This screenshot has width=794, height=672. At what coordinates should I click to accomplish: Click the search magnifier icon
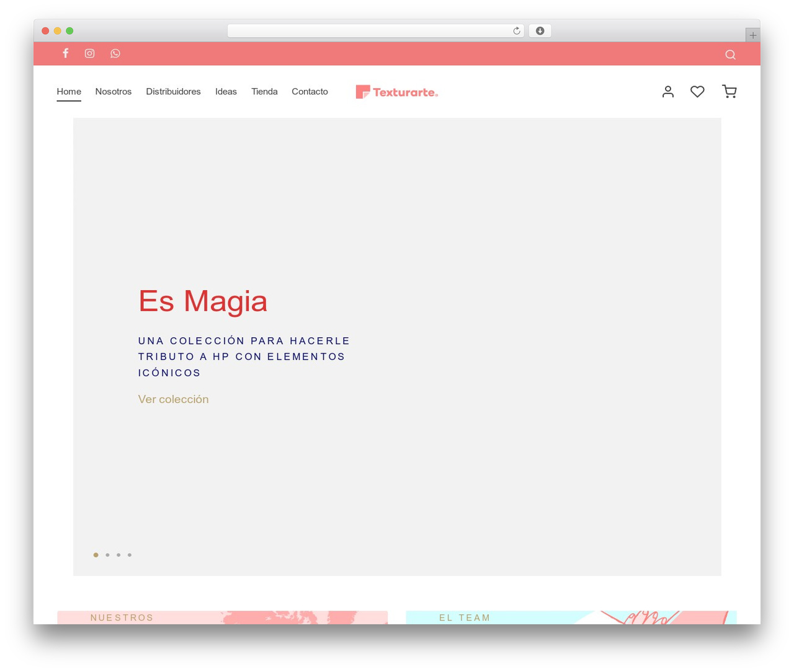pos(730,55)
